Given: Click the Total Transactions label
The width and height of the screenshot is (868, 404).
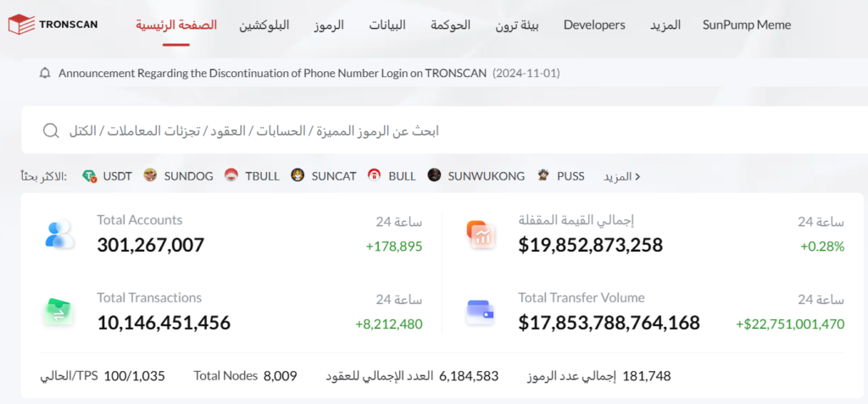Looking at the screenshot, I should click(x=149, y=298).
